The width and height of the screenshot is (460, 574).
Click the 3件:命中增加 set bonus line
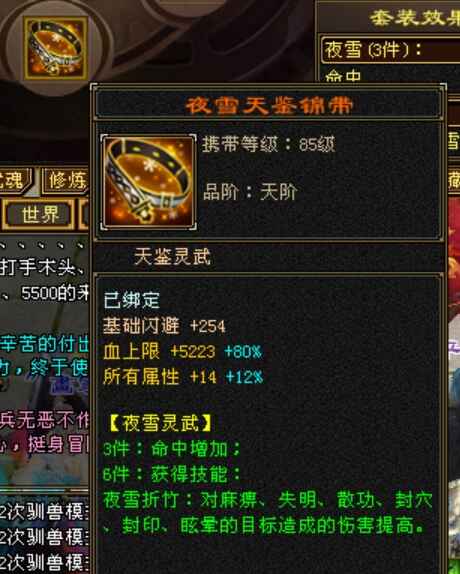tap(172, 449)
